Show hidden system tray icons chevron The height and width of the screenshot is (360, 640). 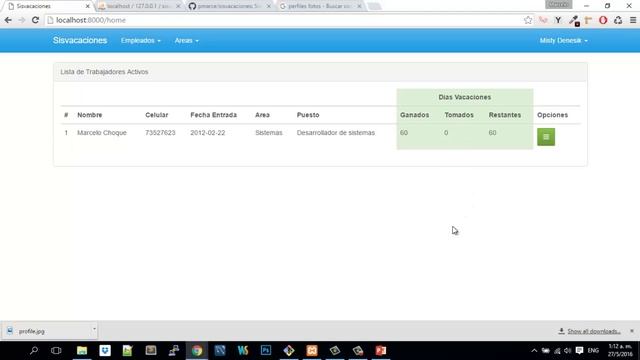(534, 351)
